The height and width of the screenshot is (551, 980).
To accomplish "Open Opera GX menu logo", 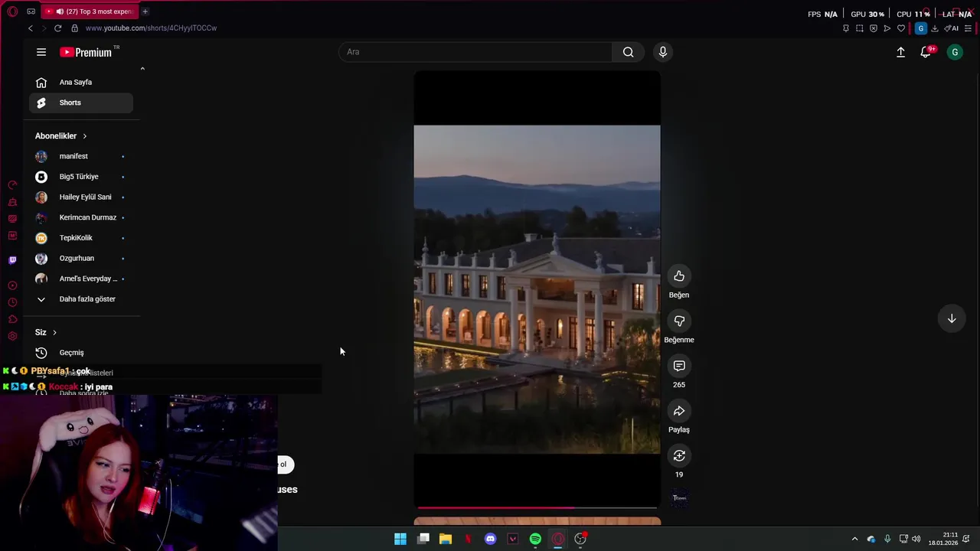I will [12, 11].
